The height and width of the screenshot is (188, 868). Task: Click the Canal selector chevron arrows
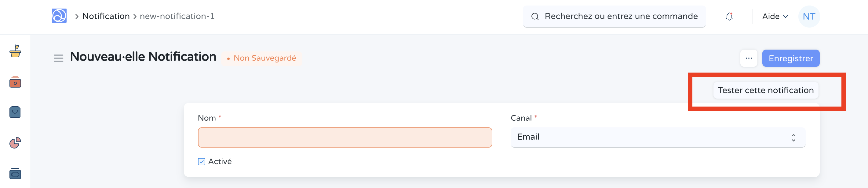coord(793,137)
